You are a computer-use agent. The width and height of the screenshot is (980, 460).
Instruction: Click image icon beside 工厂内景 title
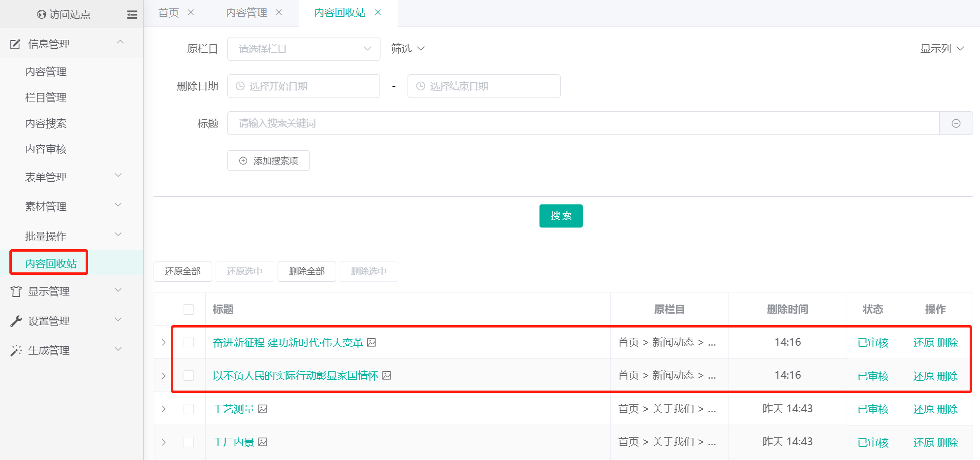point(263,442)
